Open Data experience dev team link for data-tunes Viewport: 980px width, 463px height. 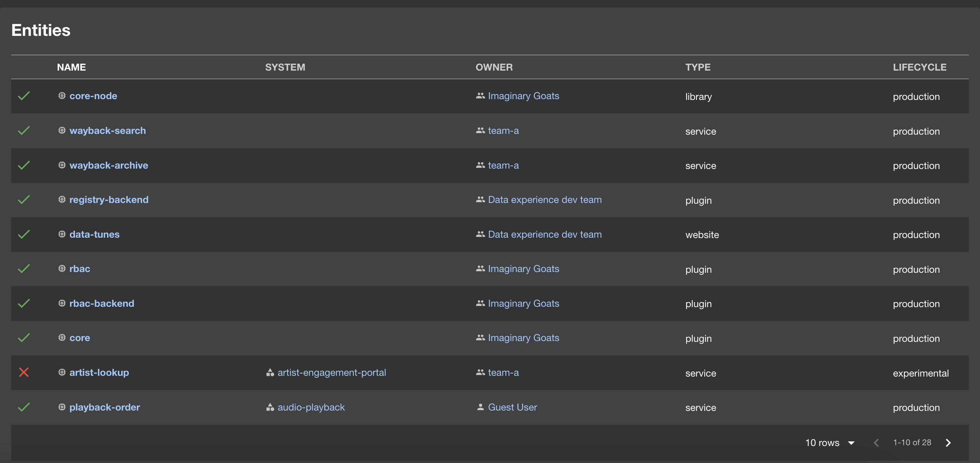click(545, 234)
